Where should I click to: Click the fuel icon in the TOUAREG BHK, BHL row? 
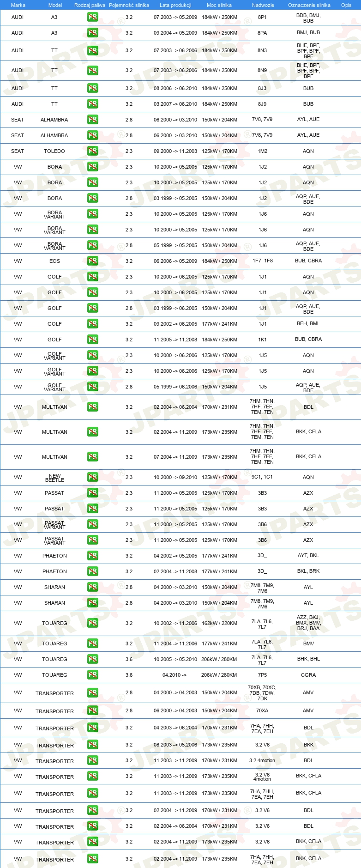click(93, 659)
